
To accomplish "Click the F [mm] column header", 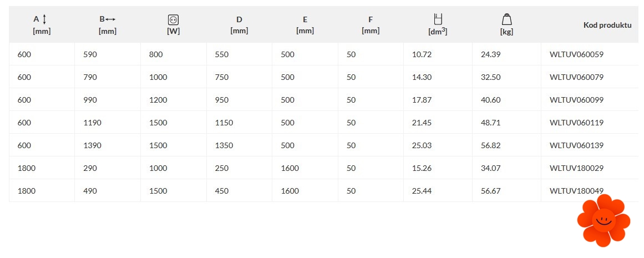I will (371, 25).
